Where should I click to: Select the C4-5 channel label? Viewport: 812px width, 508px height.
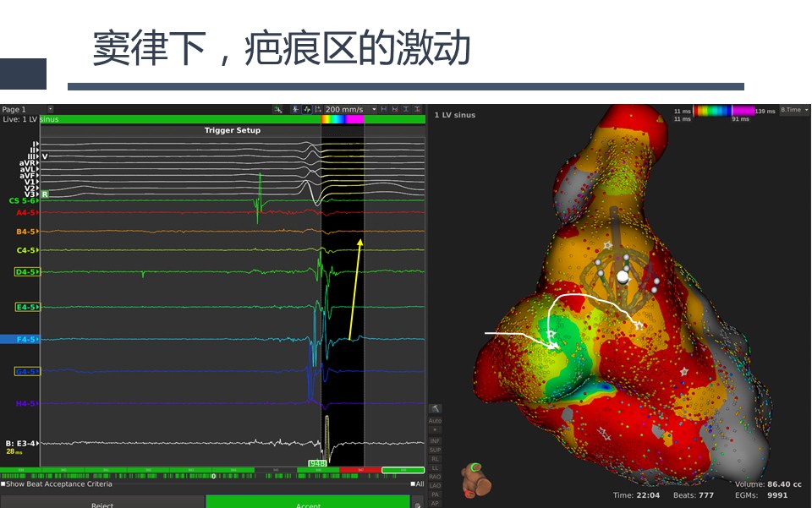tap(26, 250)
